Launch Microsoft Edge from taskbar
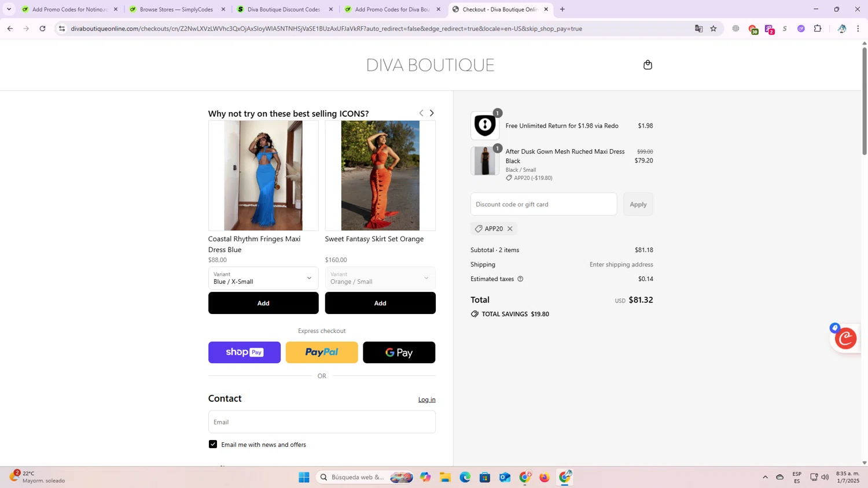 click(465, 477)
